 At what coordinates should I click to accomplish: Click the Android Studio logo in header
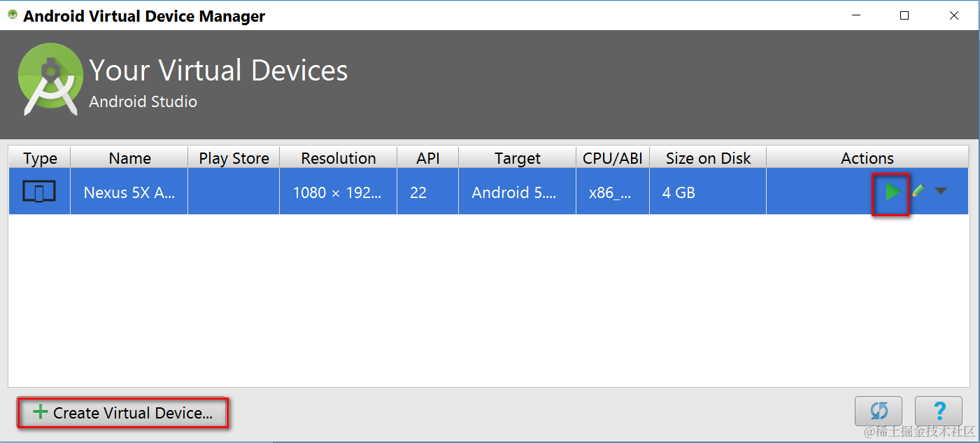coord(50,80)
